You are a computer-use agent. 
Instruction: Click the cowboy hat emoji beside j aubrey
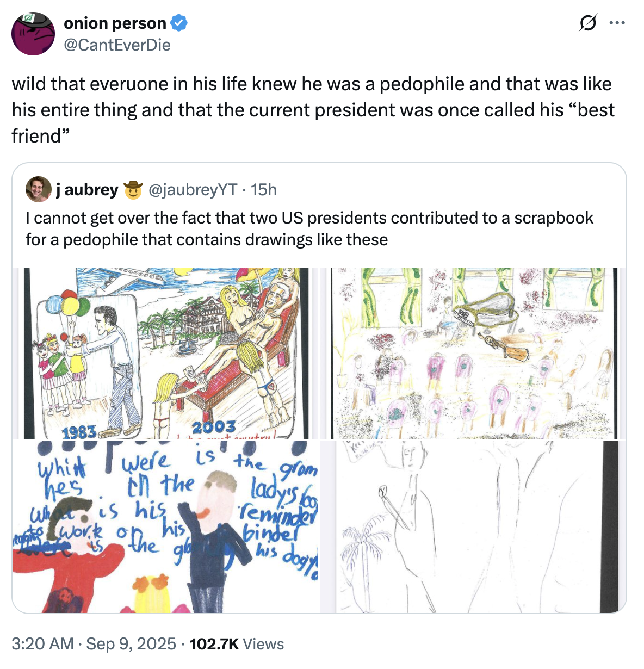[x=133, y=190]
